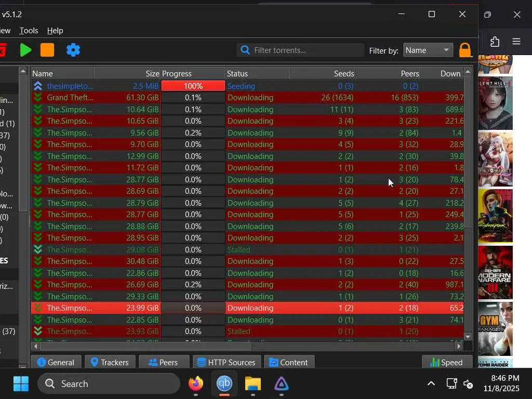
Task: Open Options via blue gear icon
Action: click(x=73, y=50)
